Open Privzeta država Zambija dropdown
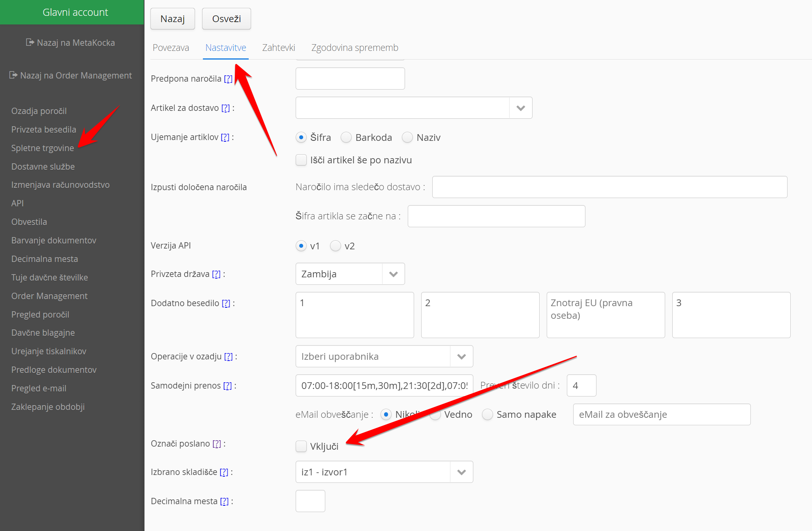 tap(393, 274)
